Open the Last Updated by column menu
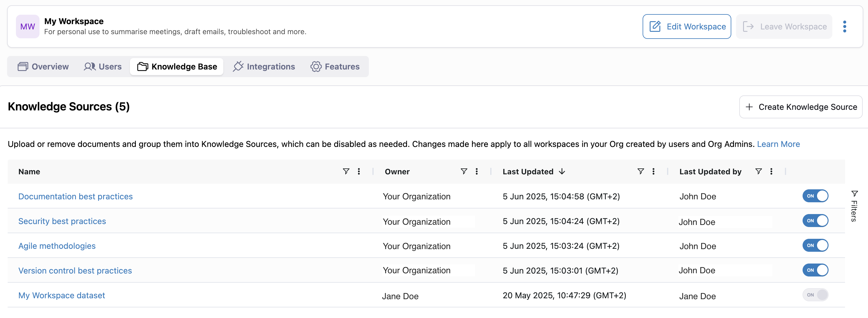This screenshot has height=318, width=868. point(771,171)
